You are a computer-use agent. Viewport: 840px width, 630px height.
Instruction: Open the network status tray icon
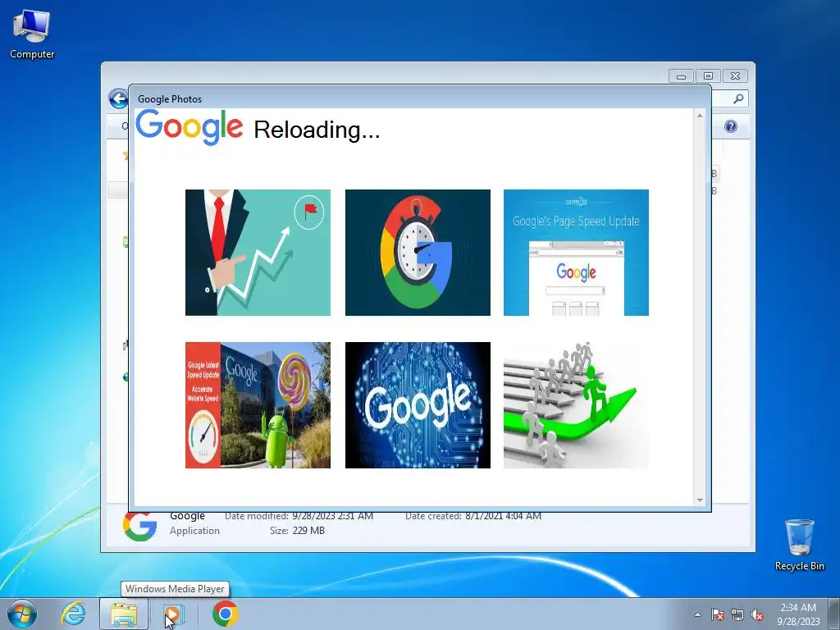(737, 614)
